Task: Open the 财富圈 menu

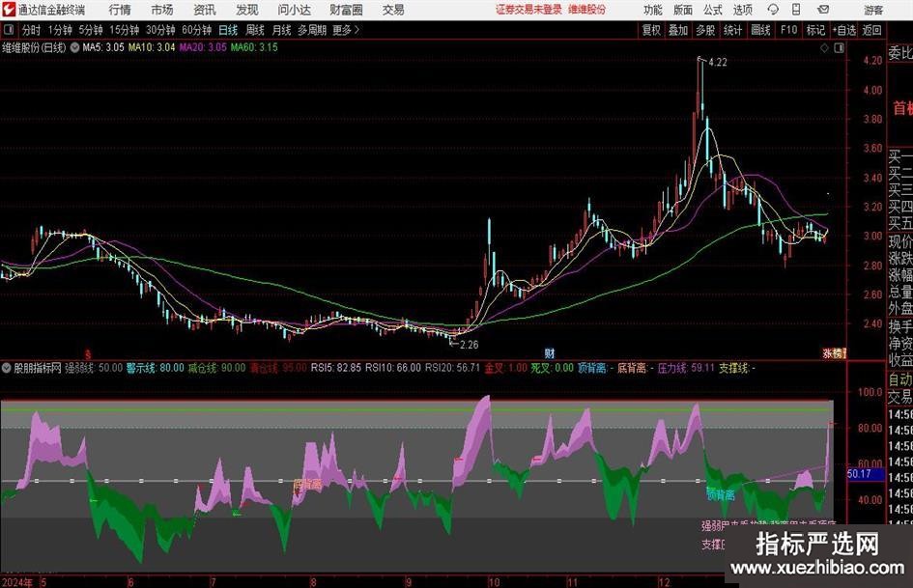Action: (346, 10)
